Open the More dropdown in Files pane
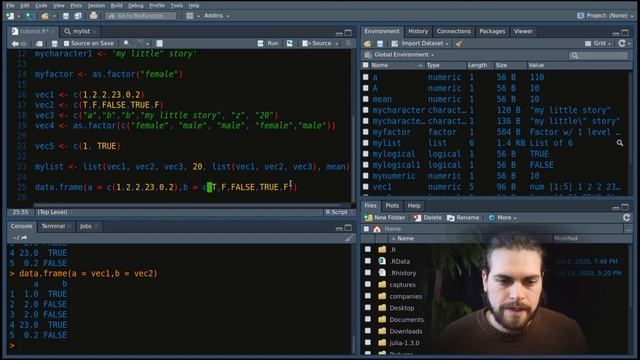The width and height of the screenshot is (640, 360). coord(502,218)
